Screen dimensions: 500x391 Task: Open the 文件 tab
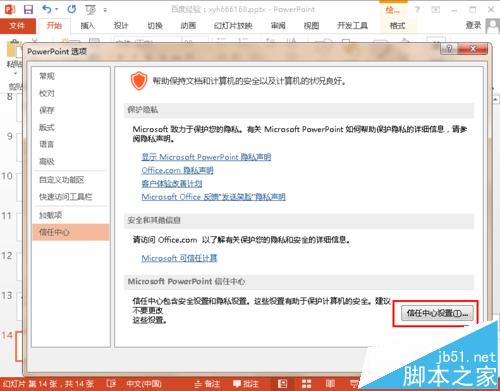coord(17,26)
